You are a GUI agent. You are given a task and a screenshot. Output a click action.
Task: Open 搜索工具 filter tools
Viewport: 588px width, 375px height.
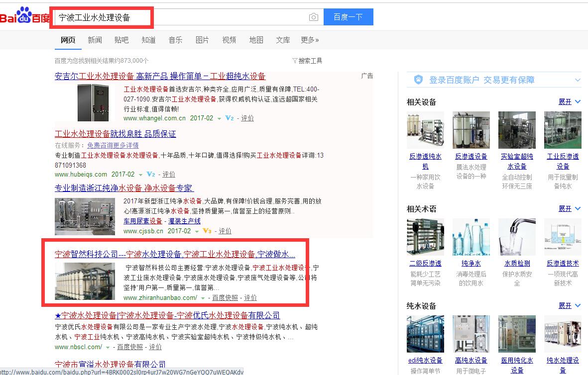pyautogui.click(x=307, y=61)
